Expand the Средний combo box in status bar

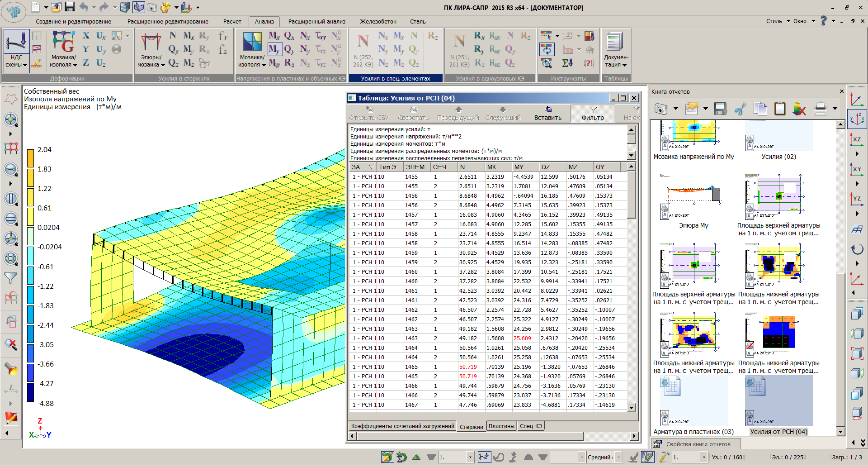coord(619,457)
